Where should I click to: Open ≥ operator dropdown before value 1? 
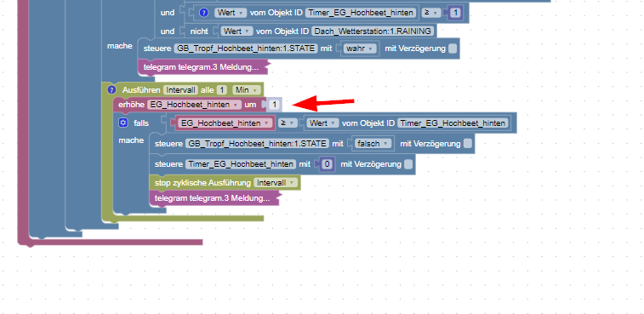tap(430, 13)
